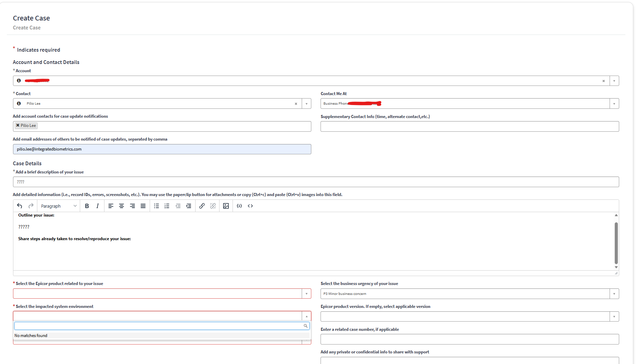
Task: Click the editor scroll down arrow
Action: [x=616, y=267]
